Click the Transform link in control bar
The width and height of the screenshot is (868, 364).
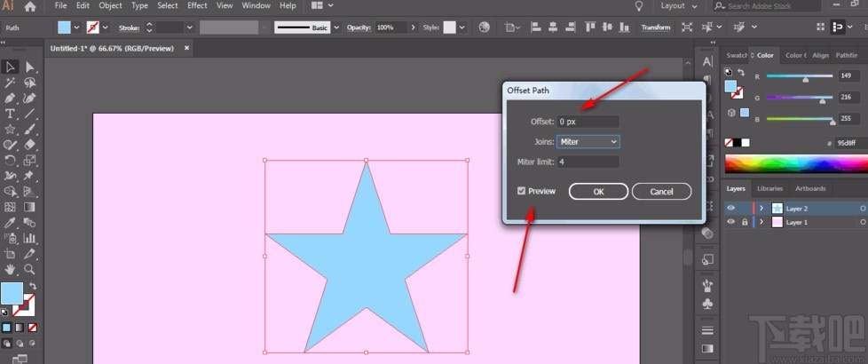655,28
